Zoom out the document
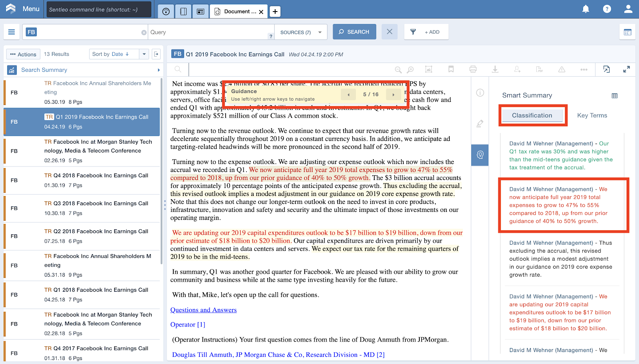Screen dimensions: 639x364 tap(398, 70)
